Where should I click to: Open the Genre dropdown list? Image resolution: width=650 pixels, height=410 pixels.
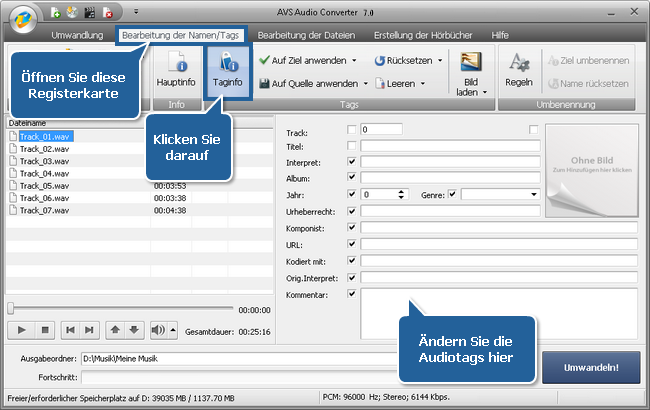534,194
